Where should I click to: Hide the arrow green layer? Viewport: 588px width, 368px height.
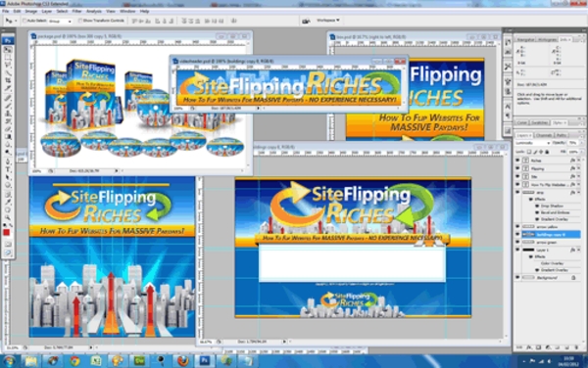[x=517, y=242]
